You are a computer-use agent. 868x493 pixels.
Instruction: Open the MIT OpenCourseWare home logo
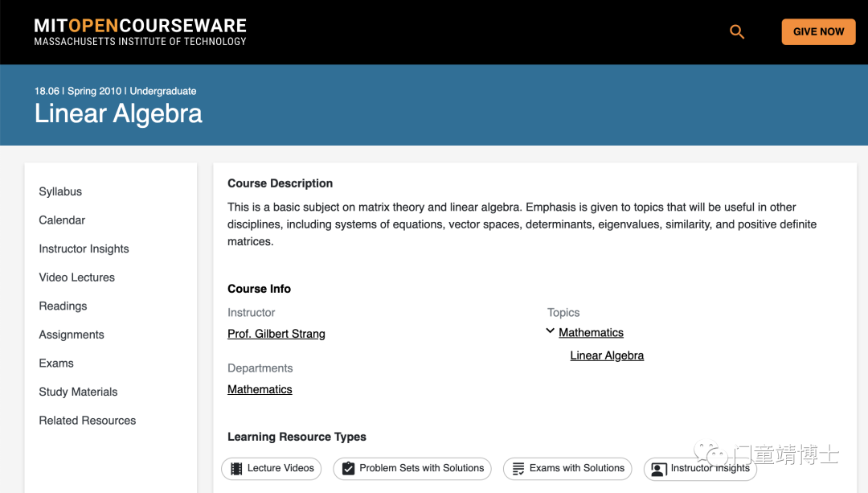click(140, 32)
